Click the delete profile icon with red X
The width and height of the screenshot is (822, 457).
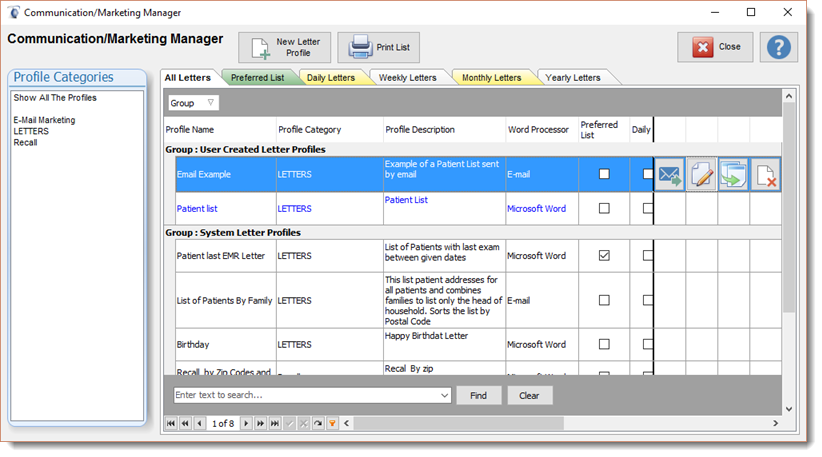coord(765,175)
